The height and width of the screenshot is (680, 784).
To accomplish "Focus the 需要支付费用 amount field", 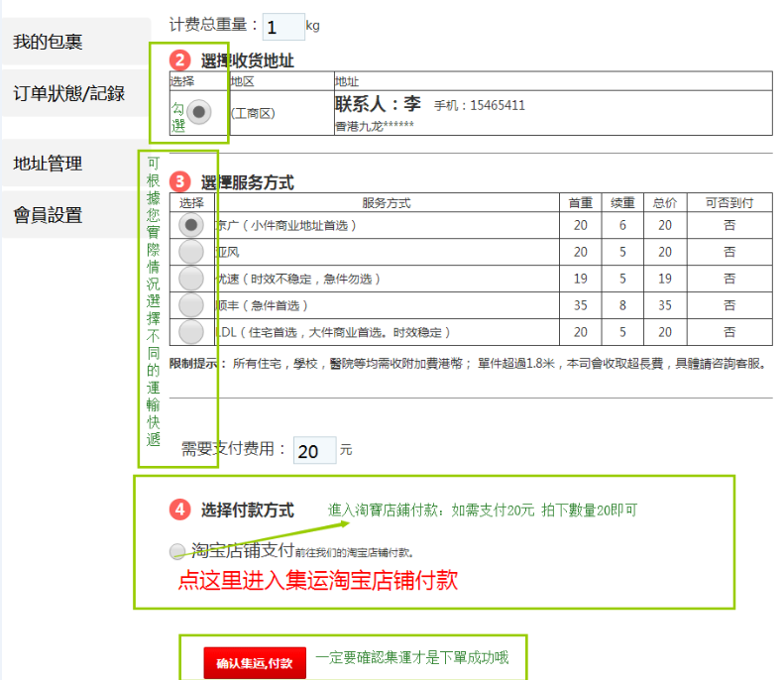I will coord(314,450).
